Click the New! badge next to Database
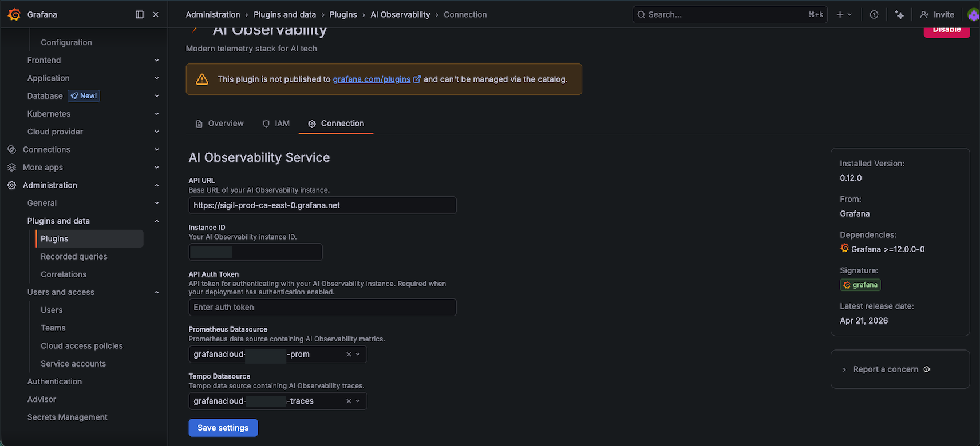This screenshot has height=446, width=980. click(x=84, y=96)
